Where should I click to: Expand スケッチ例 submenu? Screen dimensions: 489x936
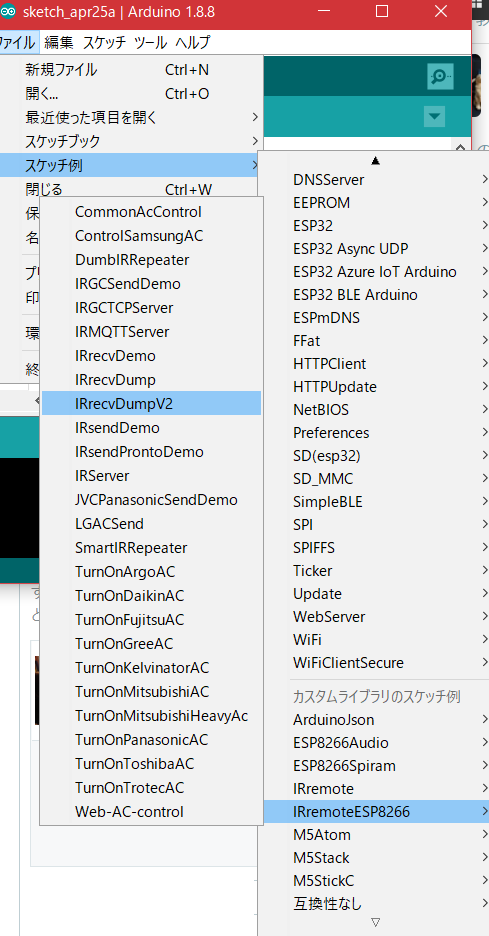point(131,165)
